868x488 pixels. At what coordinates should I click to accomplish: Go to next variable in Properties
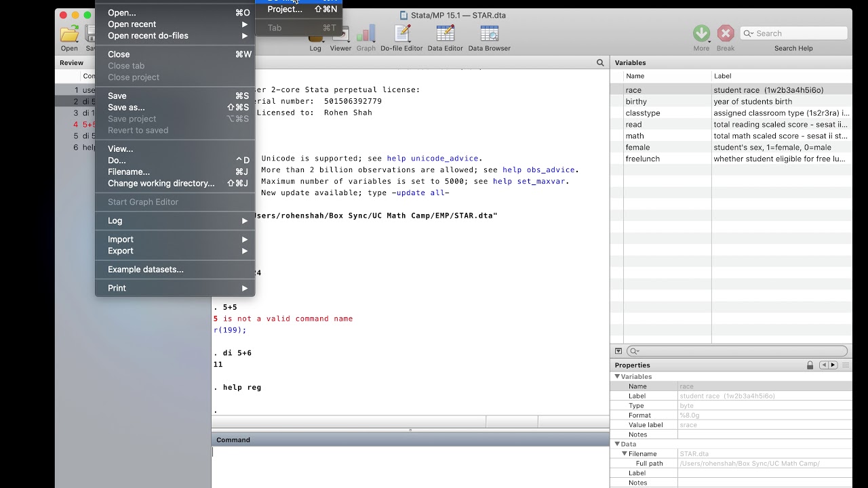point(833,365)
